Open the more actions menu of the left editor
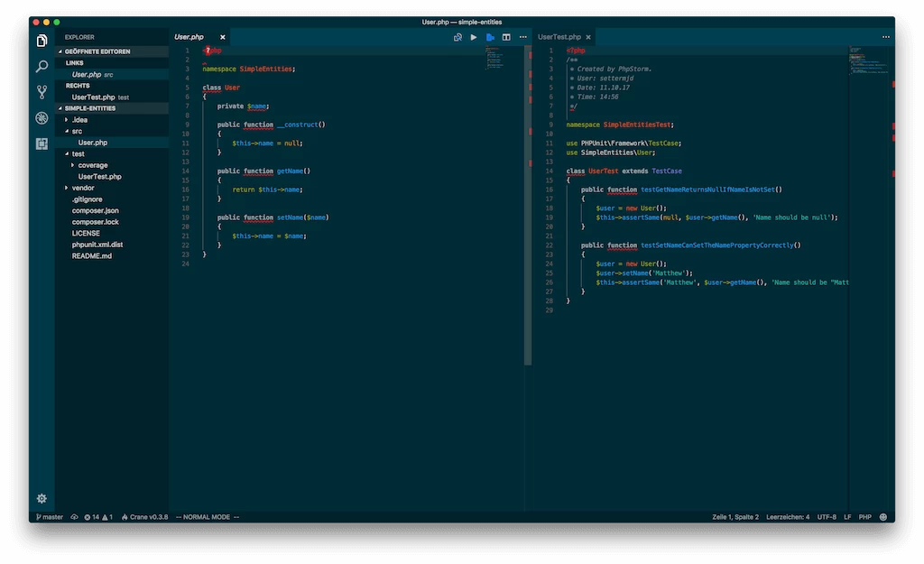 coord(522,37)
